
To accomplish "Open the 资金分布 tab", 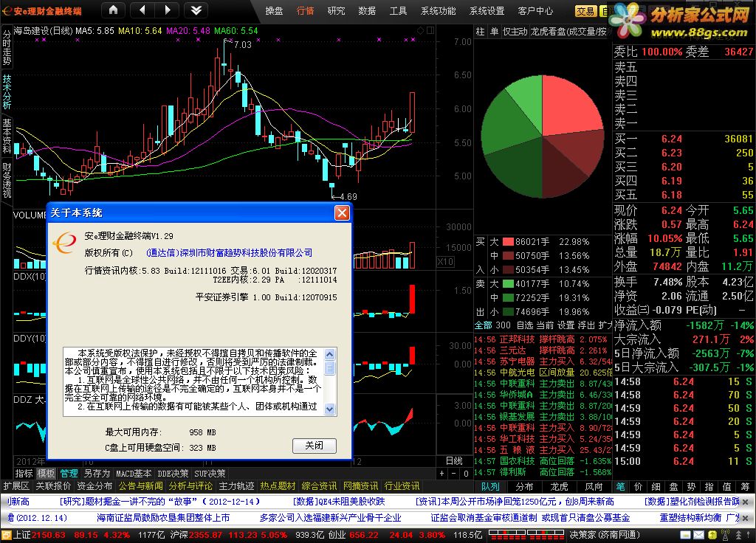I will 94,486.
